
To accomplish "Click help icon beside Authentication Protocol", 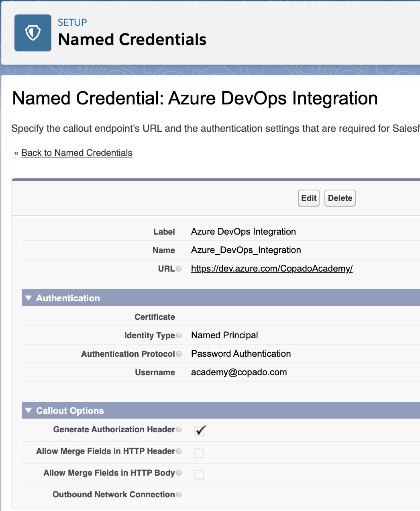I will coord(179,354).
